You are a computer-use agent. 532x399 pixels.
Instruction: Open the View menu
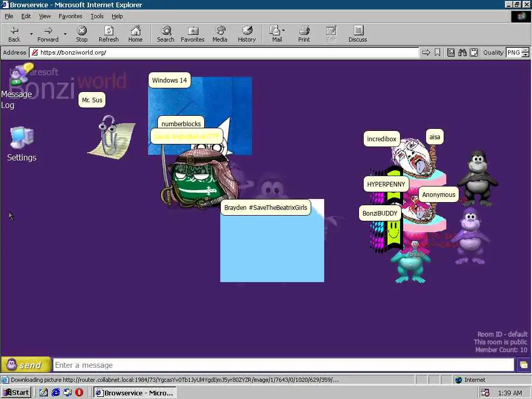45,16
